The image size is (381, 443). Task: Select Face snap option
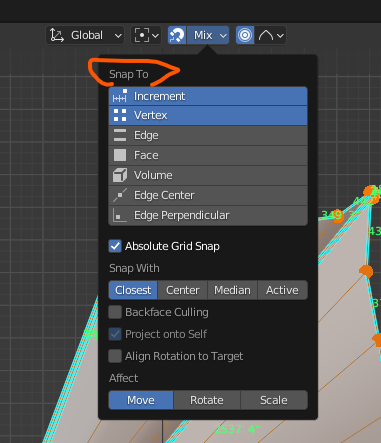pyautogui.click(x=208, y=155)
